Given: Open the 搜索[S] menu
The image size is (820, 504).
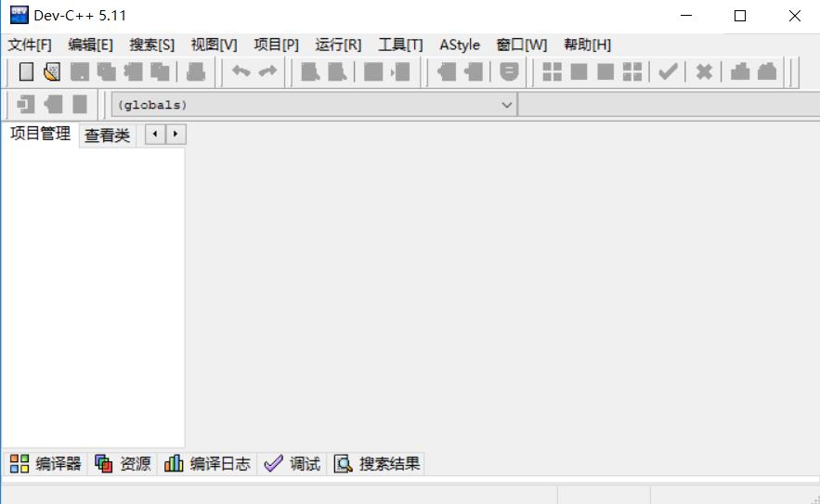Looking at the screenshot, I should tap(152, 45).
